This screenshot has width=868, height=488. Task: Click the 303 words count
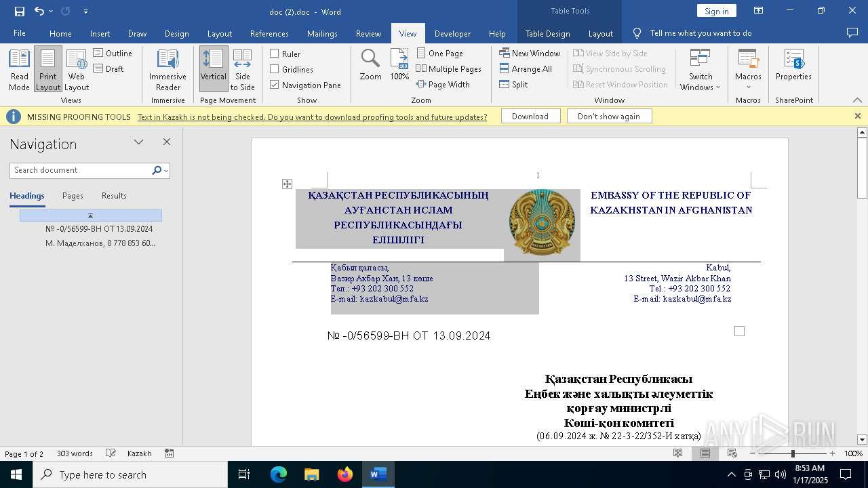click(75, 453)
